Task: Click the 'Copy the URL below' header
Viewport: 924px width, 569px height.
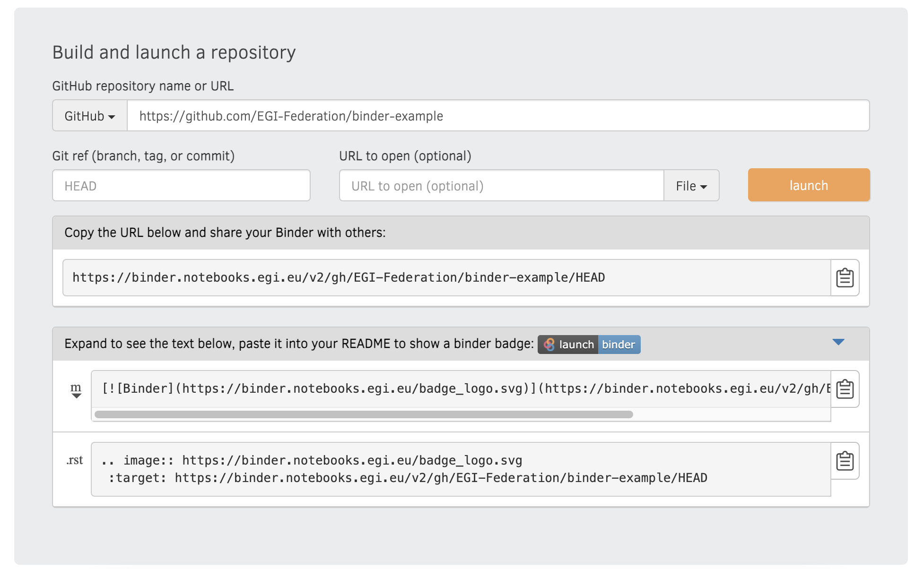Action: click(225, 233)
